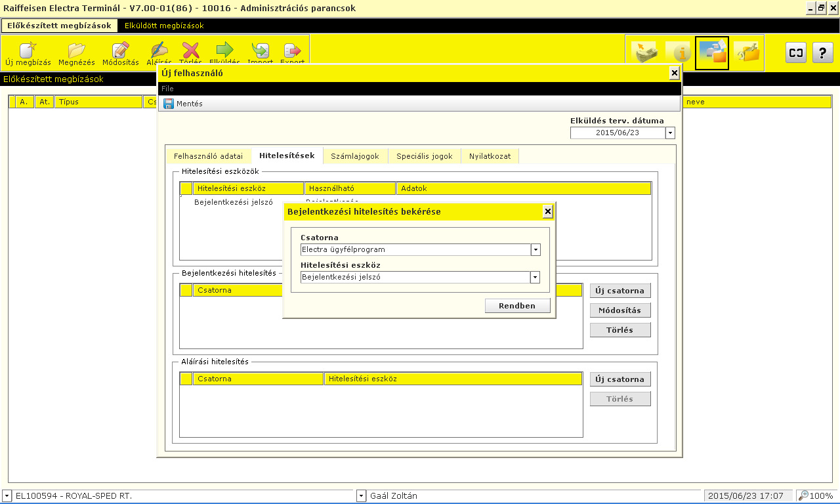
Task: Open the File menu in Új felhasználó
Action: (167, 89)
